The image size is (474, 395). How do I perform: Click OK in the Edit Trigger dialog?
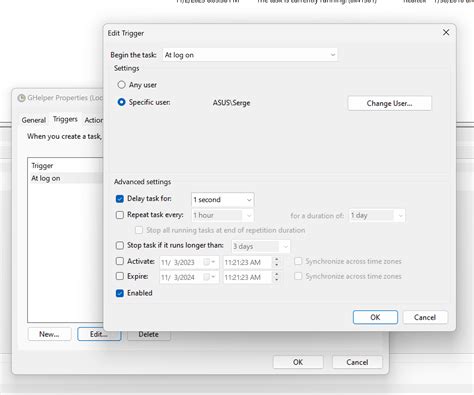point(375,317)
